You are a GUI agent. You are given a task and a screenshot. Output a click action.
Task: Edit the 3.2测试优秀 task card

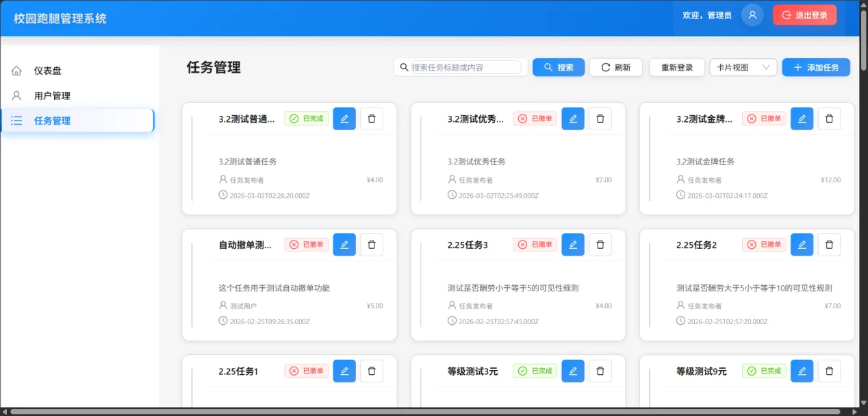(x=573, y=119)
